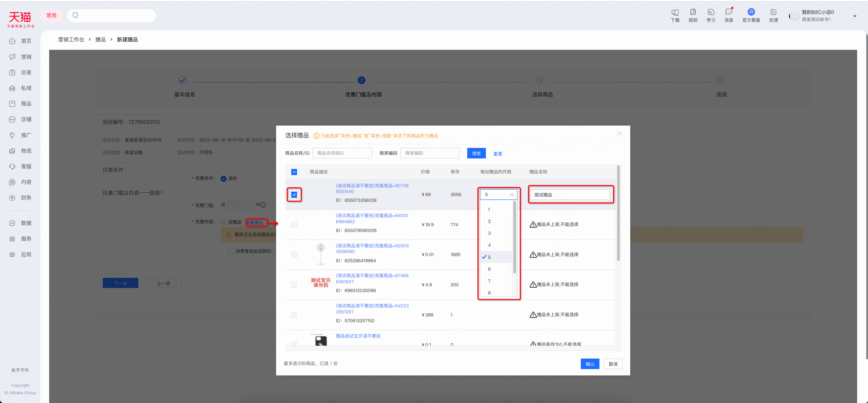The image size is (868, 403).
Task: Click the 规则 rules icon in header
Action: (x=693, y=12)
